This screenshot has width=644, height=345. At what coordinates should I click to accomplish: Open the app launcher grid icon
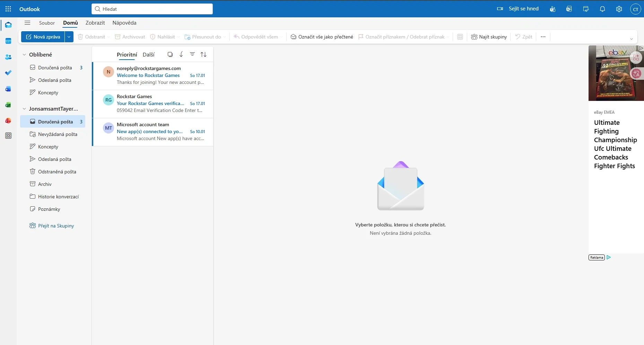coord(8,9)
